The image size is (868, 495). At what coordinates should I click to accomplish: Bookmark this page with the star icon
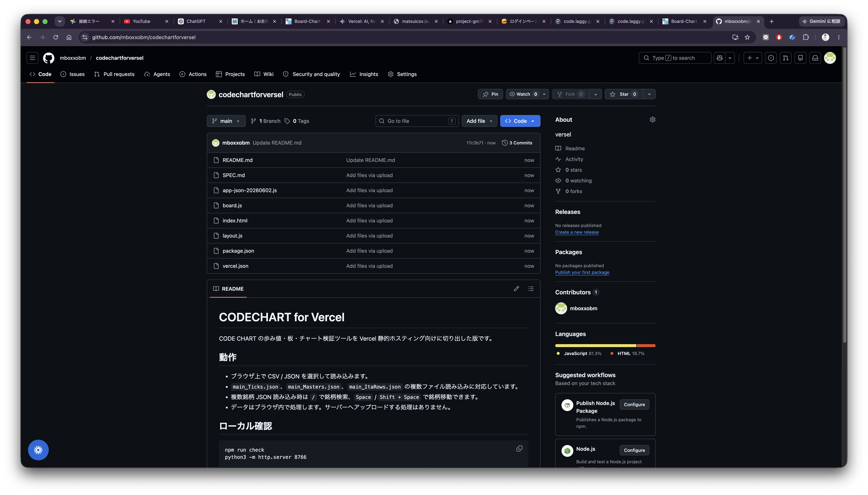point(747,37)
